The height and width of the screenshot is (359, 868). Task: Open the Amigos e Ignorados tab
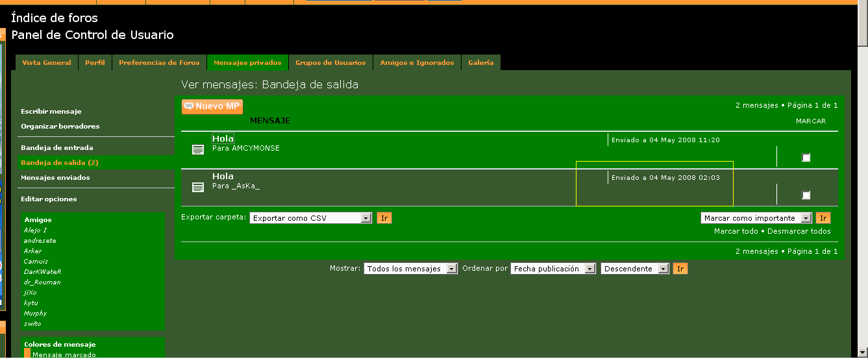417,63
